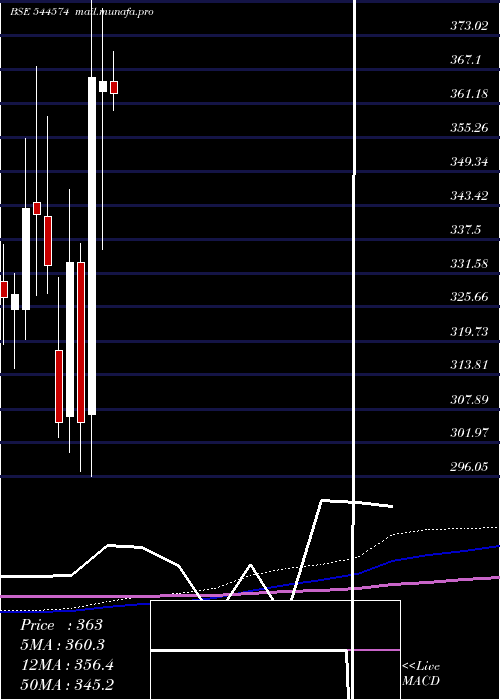Click the 325.66 price axis label

(469, 297)
